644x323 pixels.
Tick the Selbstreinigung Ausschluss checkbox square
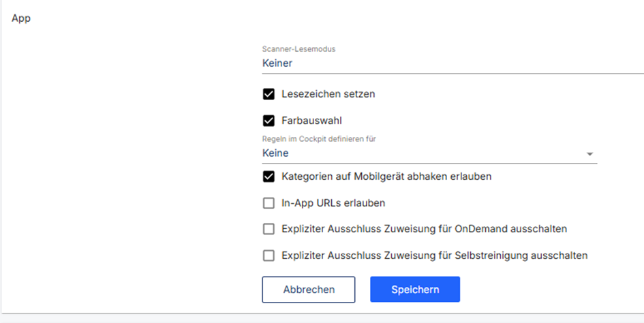(269, 256)
